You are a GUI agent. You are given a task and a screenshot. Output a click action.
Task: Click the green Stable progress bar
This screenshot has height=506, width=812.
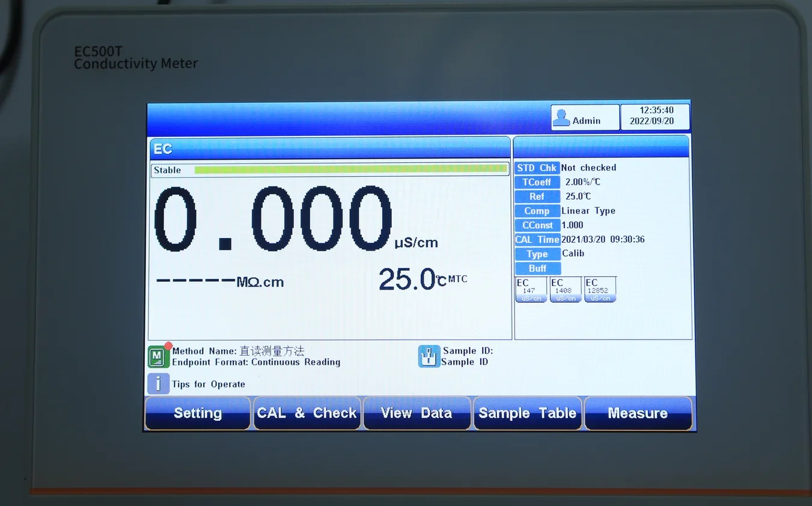pos(351,170)
